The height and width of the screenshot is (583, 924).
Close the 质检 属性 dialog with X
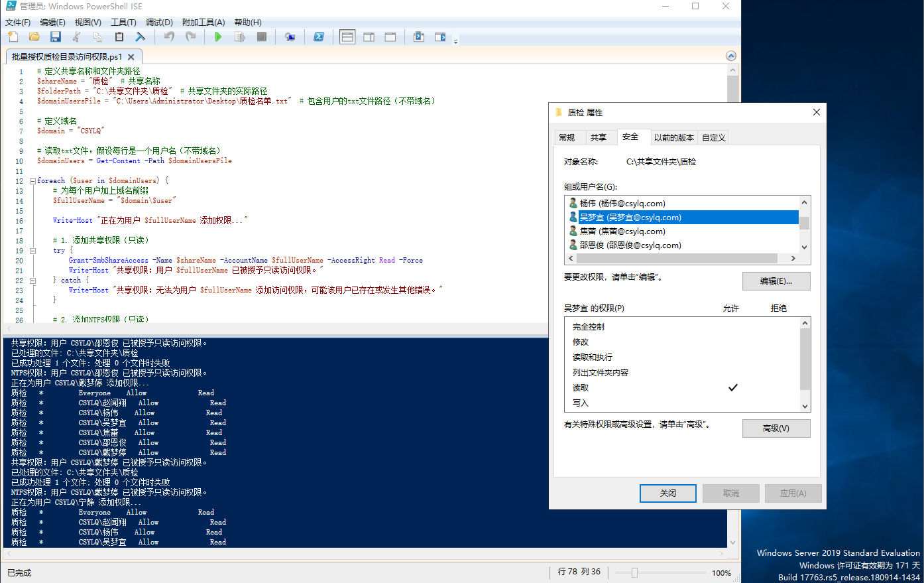click(x=817, y=113)
